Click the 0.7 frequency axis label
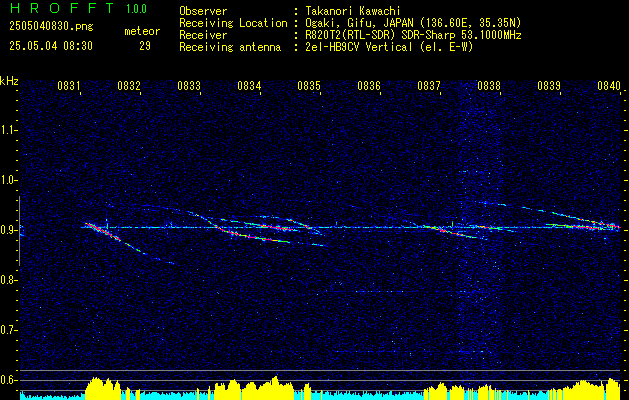Viewport: 629px width, 400px height. click(x=8, y=330)
